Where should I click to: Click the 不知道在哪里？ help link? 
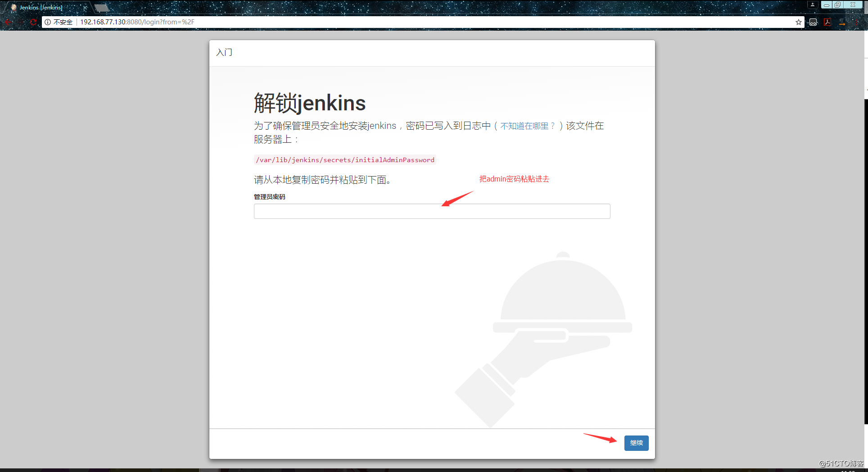[528, 126]
